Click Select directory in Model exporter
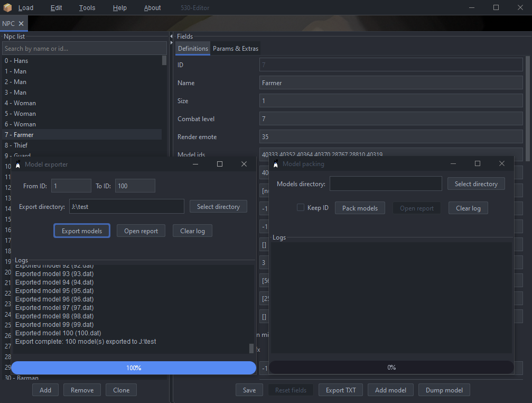This screenshot has height=403, width=532. (x=218, y=206)
